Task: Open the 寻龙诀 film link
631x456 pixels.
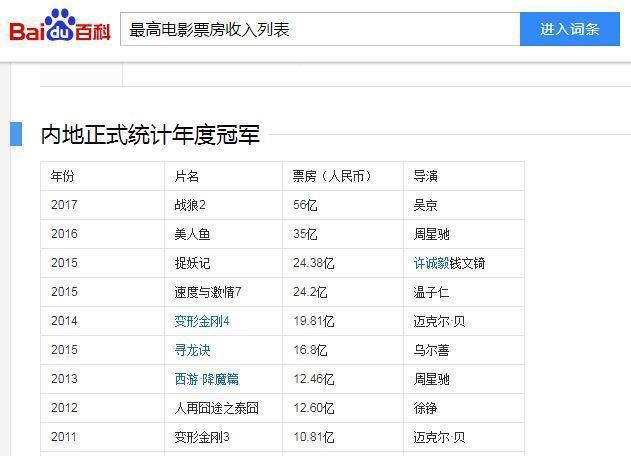Action: [x=192, y=350]
